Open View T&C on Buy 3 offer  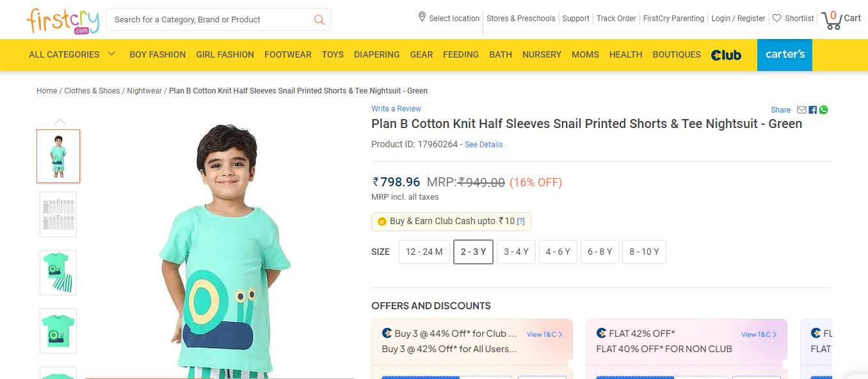click(x=544, y=334)
